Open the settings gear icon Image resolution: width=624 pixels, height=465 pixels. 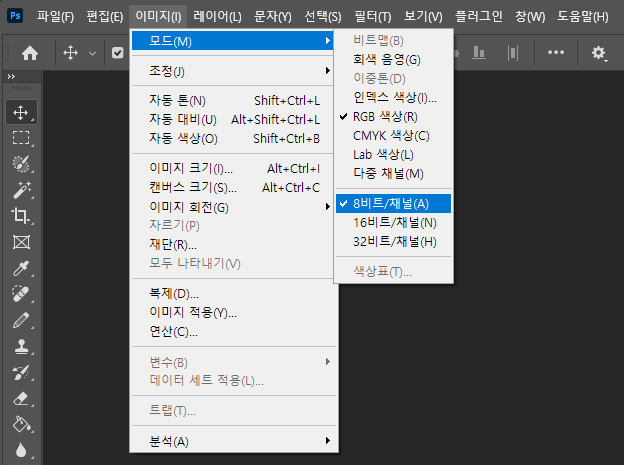[599, 53]
